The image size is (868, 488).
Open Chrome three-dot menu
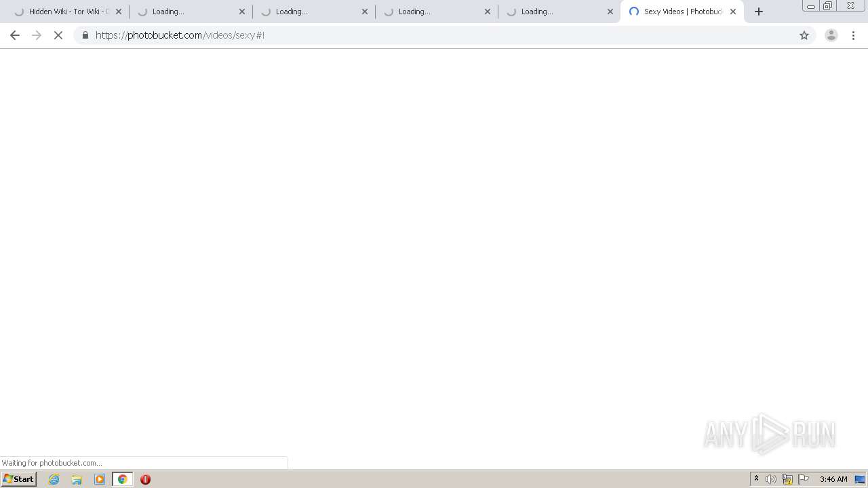point(854,35)
